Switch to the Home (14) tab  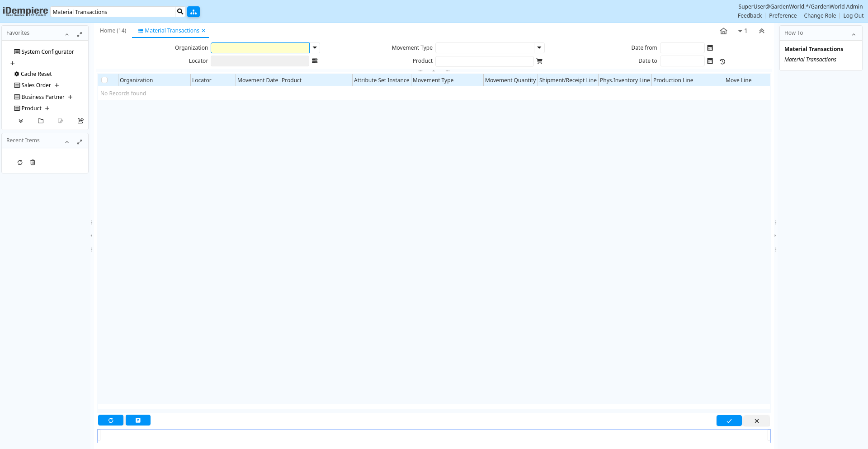pyautogui.click(x=113, y=31)
